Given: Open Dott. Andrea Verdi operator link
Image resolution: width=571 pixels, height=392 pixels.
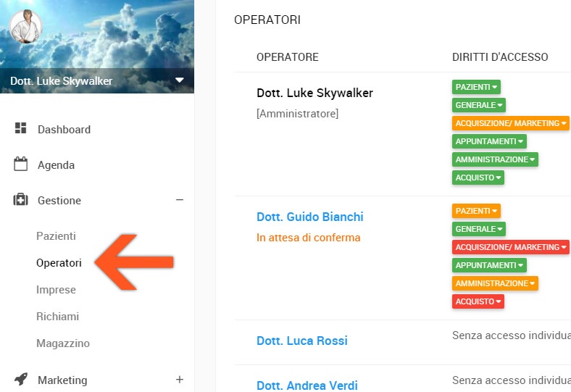Looking at the screenshot, I should click(307, 385).
